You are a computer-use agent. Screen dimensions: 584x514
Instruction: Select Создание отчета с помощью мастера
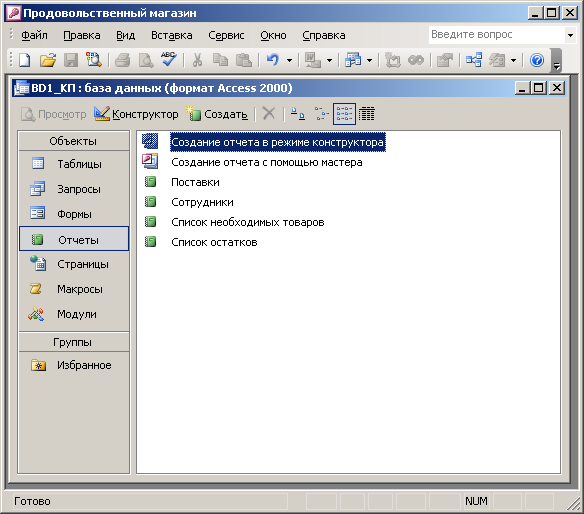point(267,162)
